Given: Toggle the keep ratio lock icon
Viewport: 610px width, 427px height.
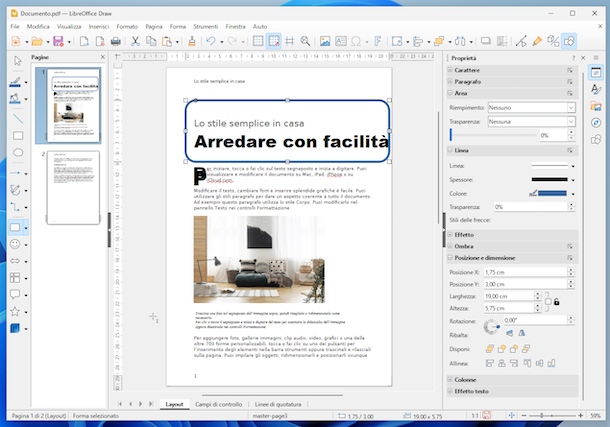Looking at the screenshot, I should point(555,302).
